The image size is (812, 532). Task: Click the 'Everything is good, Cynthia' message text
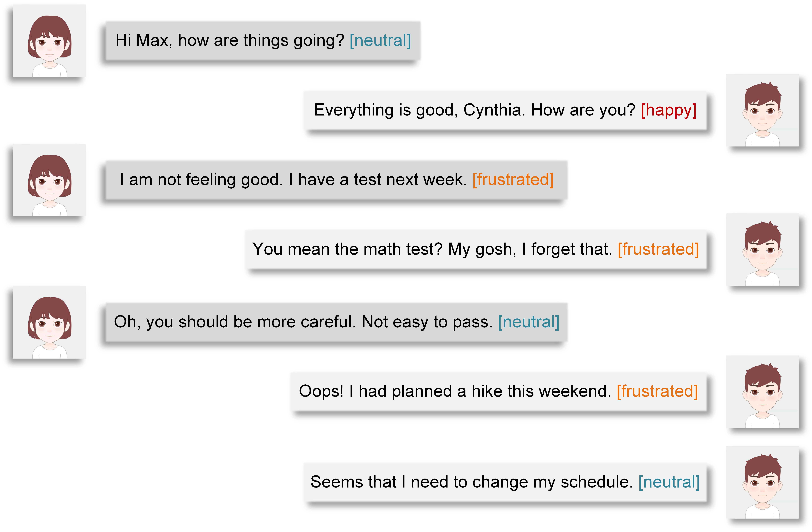(474, 110)
